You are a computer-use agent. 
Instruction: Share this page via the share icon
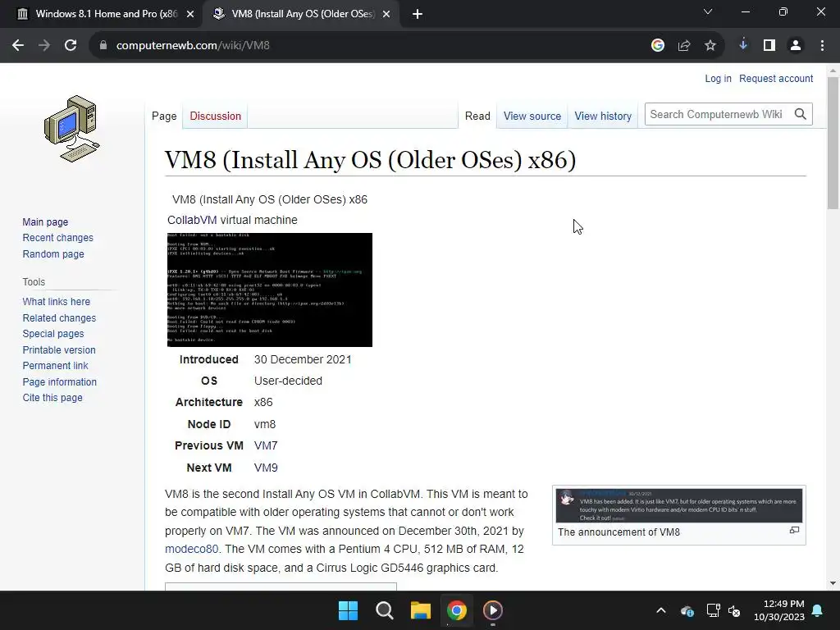point(684,46)
